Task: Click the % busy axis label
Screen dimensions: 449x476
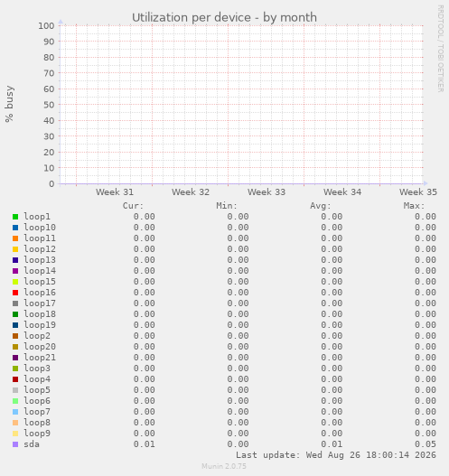Action: (9, 104)
